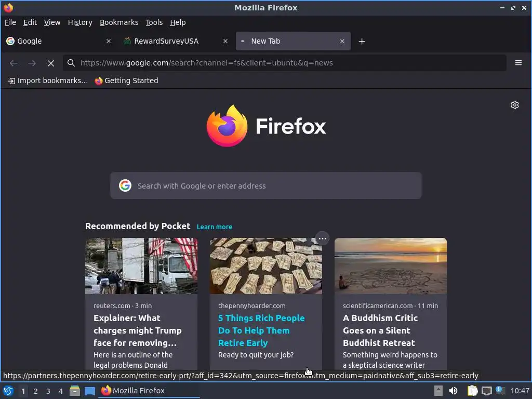
Task: Stop loading the page
Action: click(x=51, y=63)
